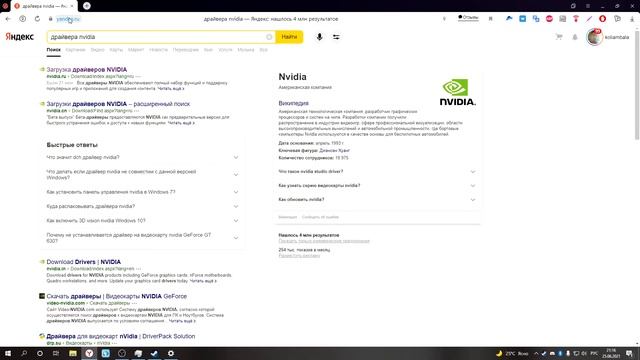Viewport: 640px width, 360px height.
Task: Open 'Скачать драйверы | Видеокарты NVIDIA GeForce' result
Action: 116,296
